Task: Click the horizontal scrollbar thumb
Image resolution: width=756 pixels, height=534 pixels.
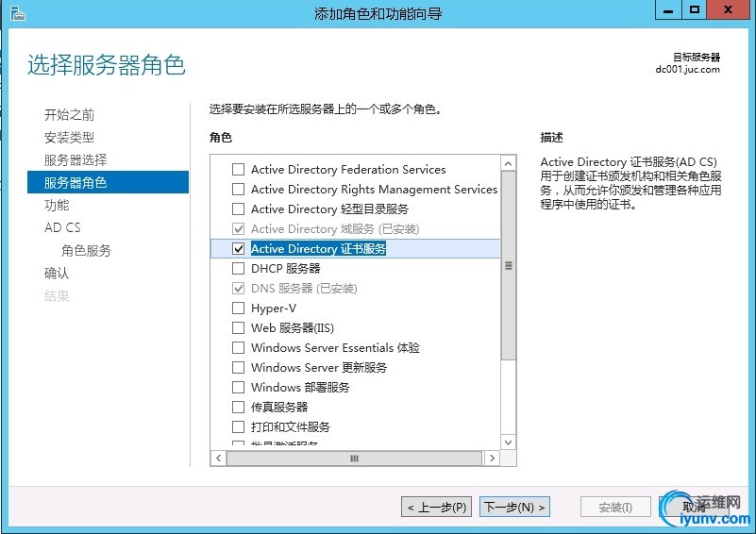Action: (x=354, y=459)
